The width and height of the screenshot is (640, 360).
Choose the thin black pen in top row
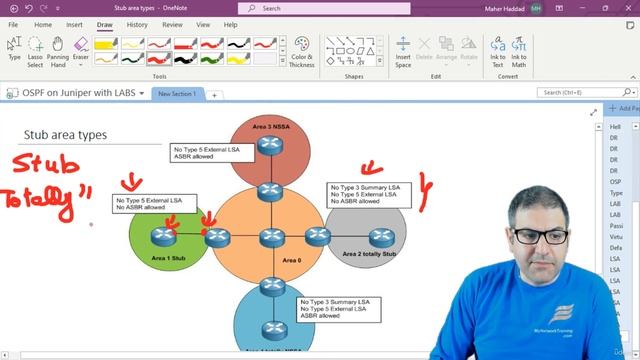(238, 43)
